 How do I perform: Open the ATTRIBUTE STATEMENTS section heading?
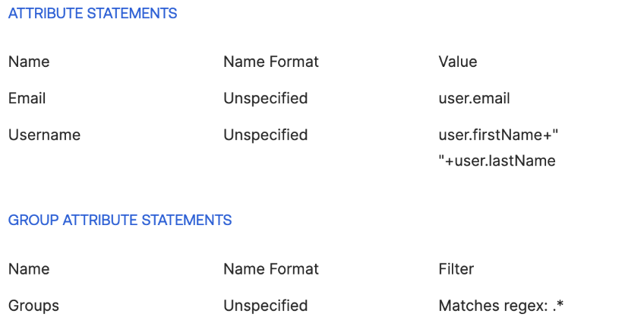[93, 14]
